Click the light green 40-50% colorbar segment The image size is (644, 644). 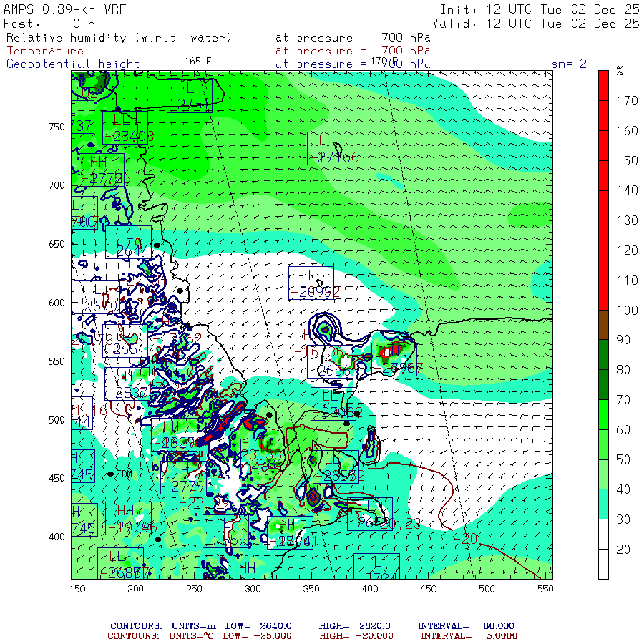pos(603,474)
